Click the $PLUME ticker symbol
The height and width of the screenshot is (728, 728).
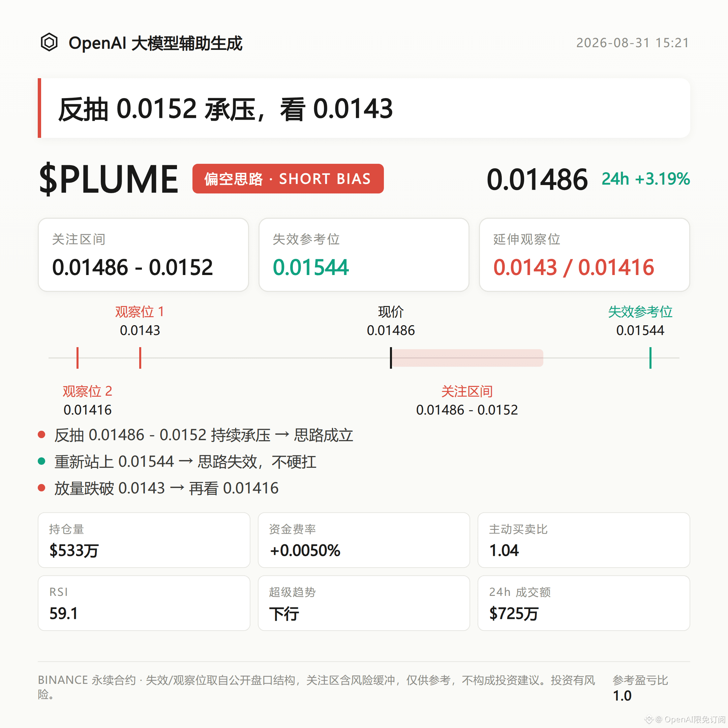click(109, 179)
